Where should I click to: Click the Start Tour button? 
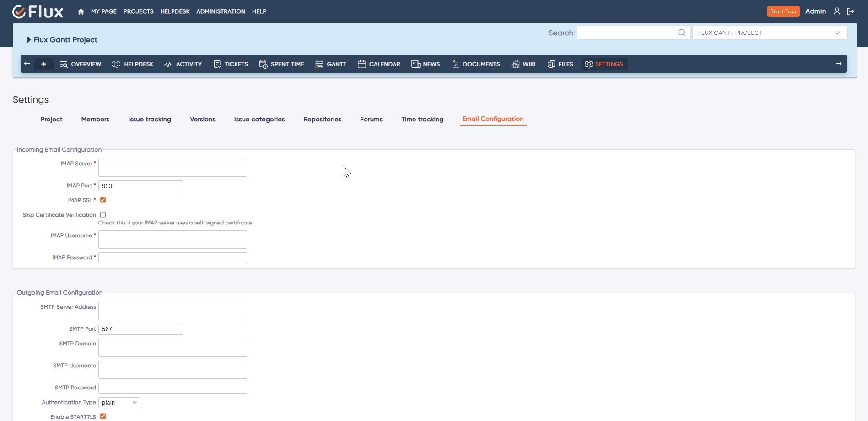(783, 11)
